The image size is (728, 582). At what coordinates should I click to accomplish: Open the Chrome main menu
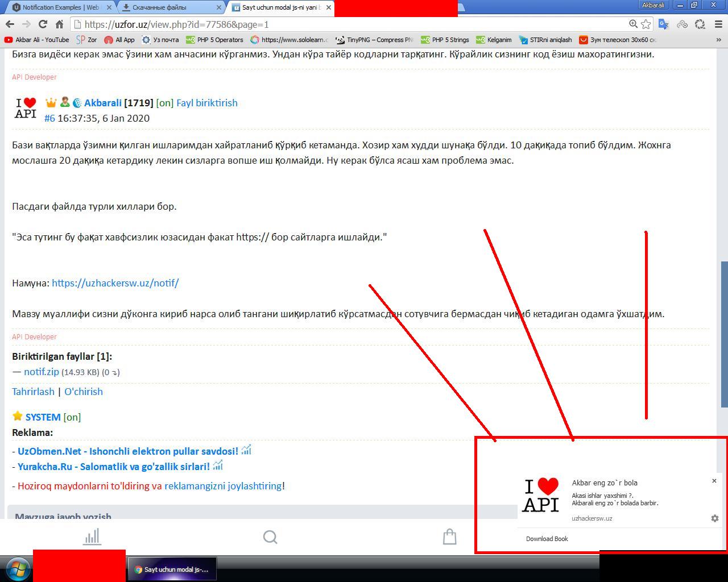tap(718, 24)
